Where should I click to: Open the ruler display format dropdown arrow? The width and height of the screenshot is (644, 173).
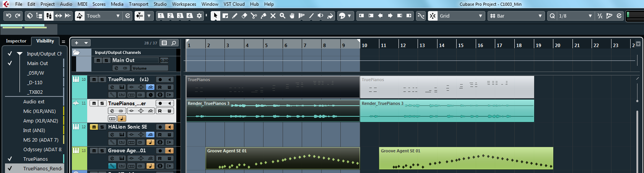pos(638,44)
